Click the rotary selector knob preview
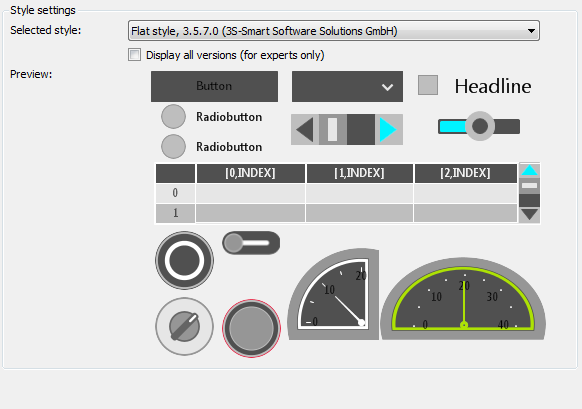 (184, 327)
